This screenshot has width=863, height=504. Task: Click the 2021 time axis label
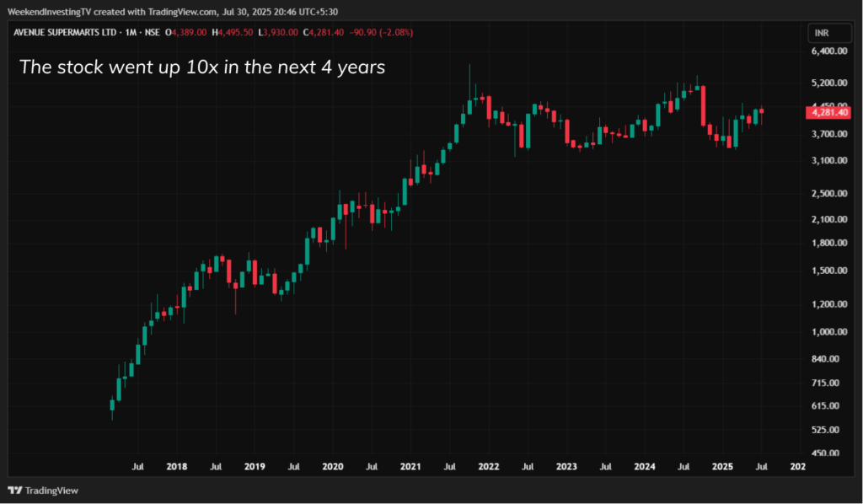410,467
